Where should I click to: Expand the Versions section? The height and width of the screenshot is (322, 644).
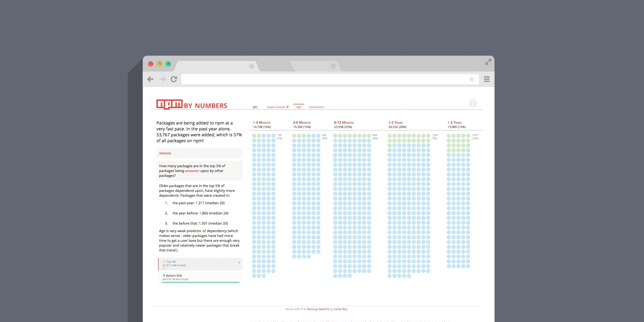point(165,153)
